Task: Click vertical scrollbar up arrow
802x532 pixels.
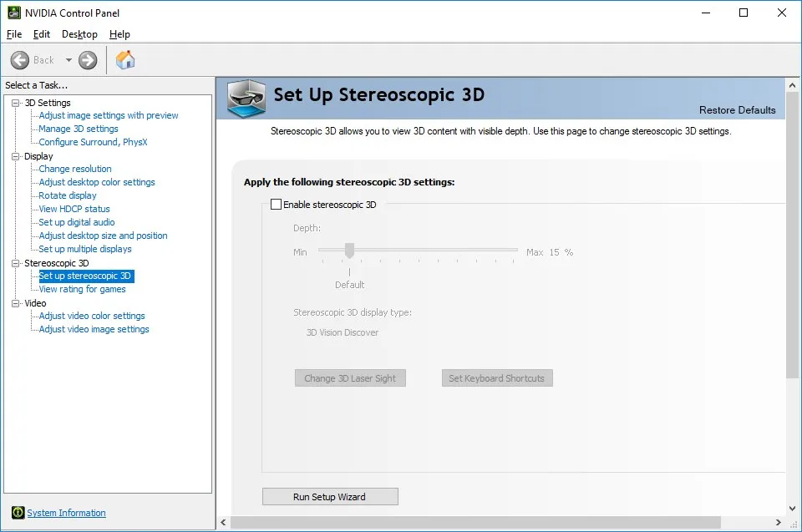Action: click(x=792, y=85)
